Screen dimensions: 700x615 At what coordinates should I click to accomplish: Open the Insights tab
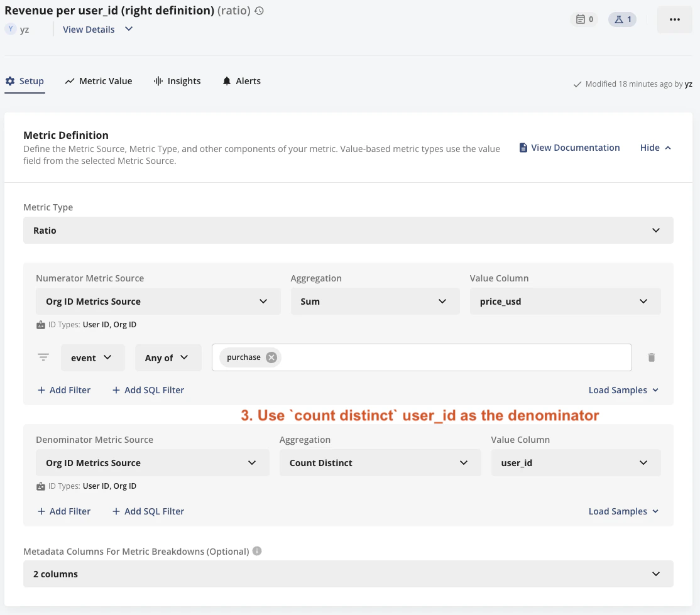pos(177,80)
